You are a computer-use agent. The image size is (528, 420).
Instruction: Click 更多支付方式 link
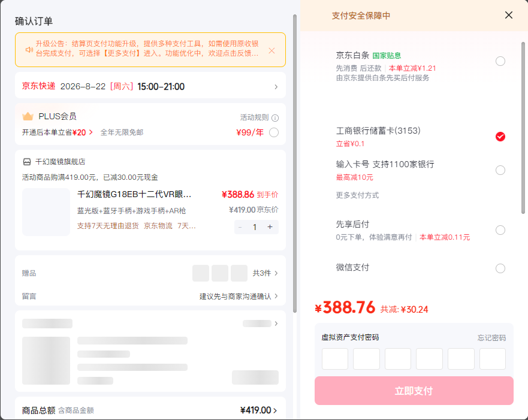click(357, 195)
